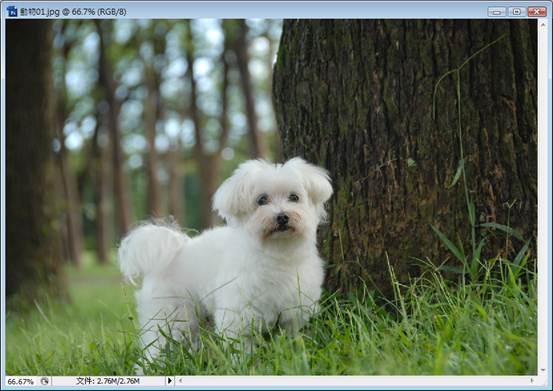Click the horizontal scrollbar right arrow
Image resolution: width=553 pixels, height=391 pixels.
[532, 380]
